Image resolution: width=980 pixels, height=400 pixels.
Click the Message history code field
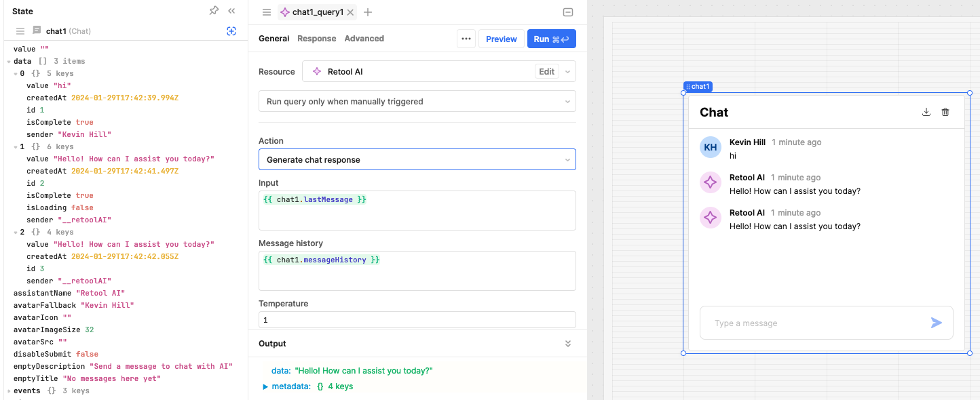417,271
